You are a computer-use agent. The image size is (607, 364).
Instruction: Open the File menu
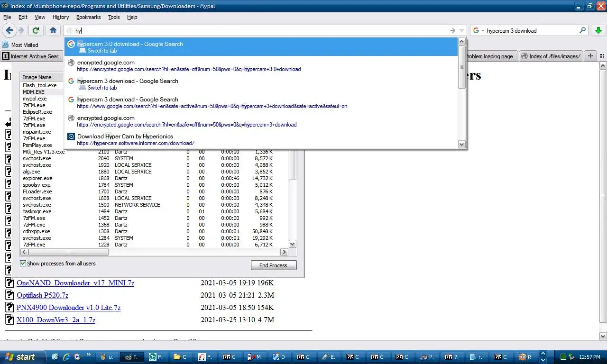click(7, 17)
